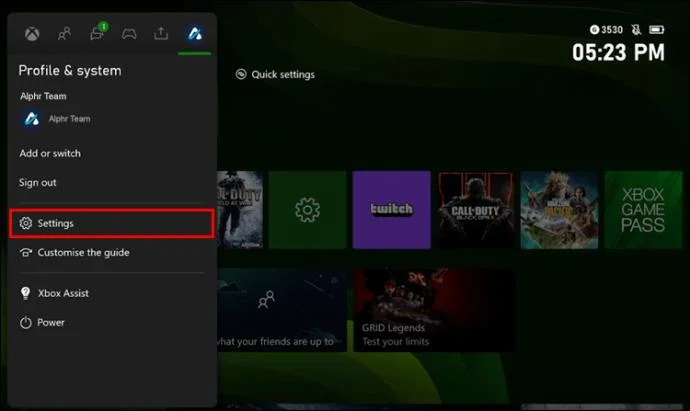Open the green Settings gear tile

pyautogui.click(x=308, y=210)
